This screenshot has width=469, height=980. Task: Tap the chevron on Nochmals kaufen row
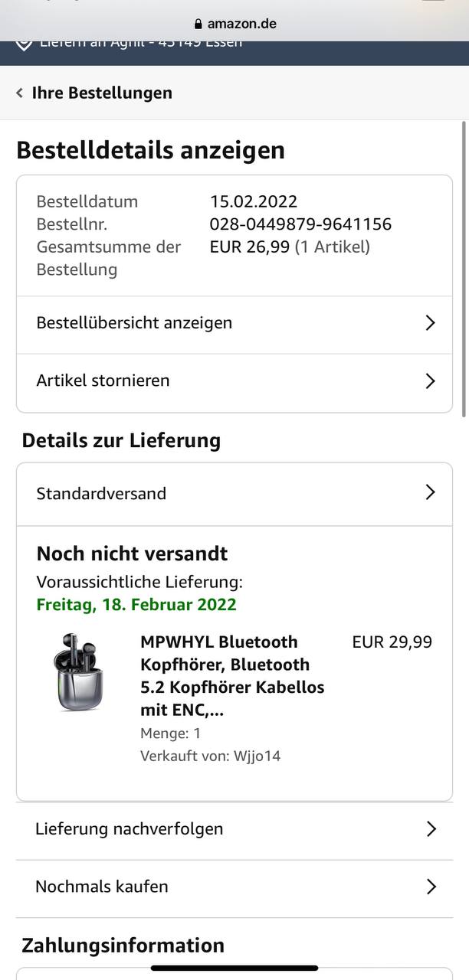[x=431, y=887]
